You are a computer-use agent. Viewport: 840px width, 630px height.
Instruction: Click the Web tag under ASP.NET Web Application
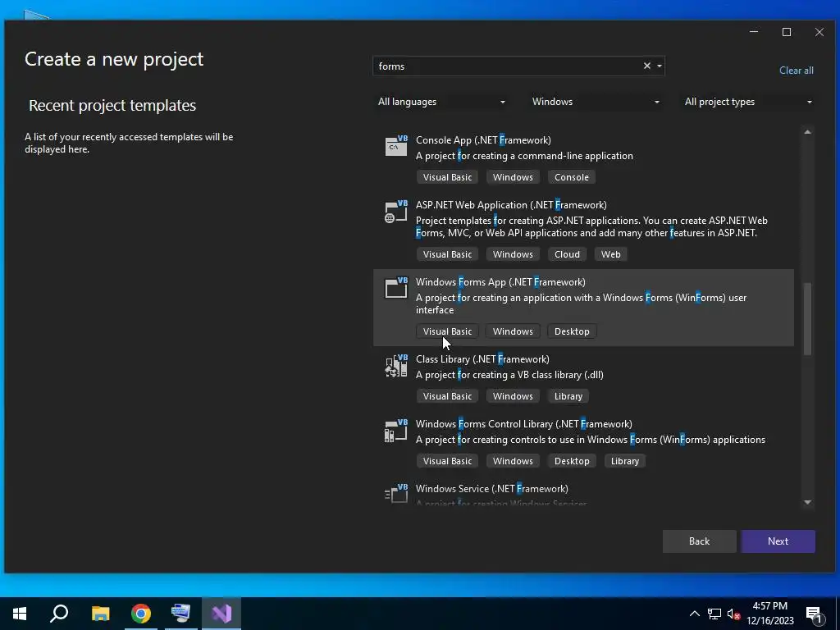[610, 254]
